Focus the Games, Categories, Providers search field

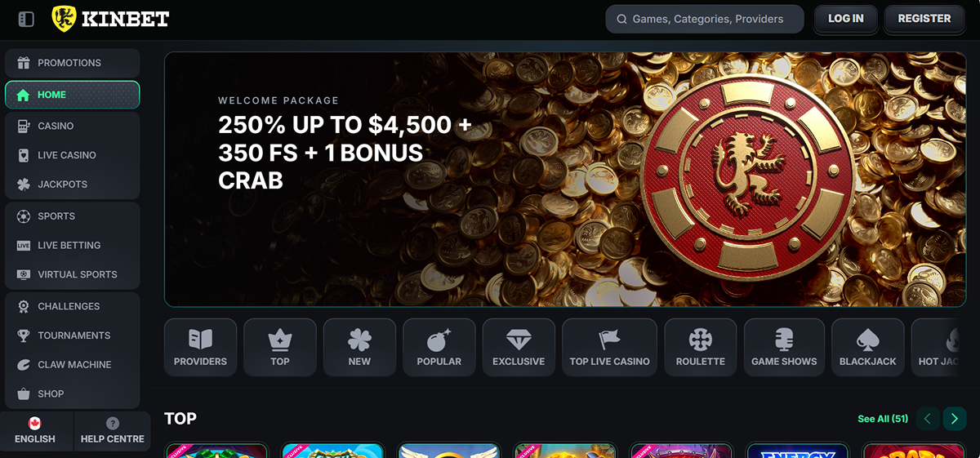click(x=705, y=20)
